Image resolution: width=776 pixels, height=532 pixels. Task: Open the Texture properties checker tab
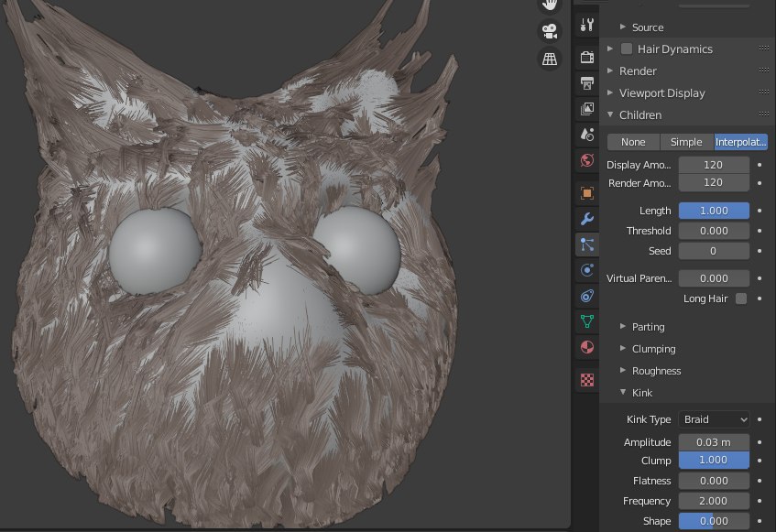[587, 379]
